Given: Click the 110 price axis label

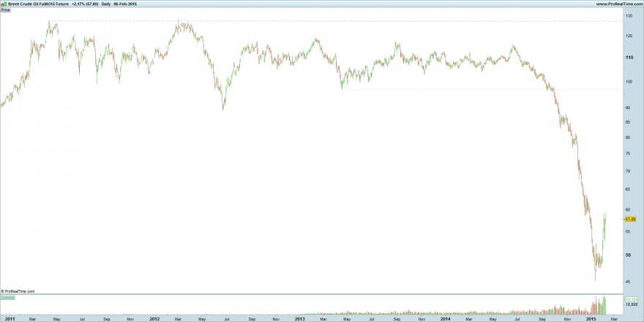Looking at the screenshot, I should click(x=629, y=58).
